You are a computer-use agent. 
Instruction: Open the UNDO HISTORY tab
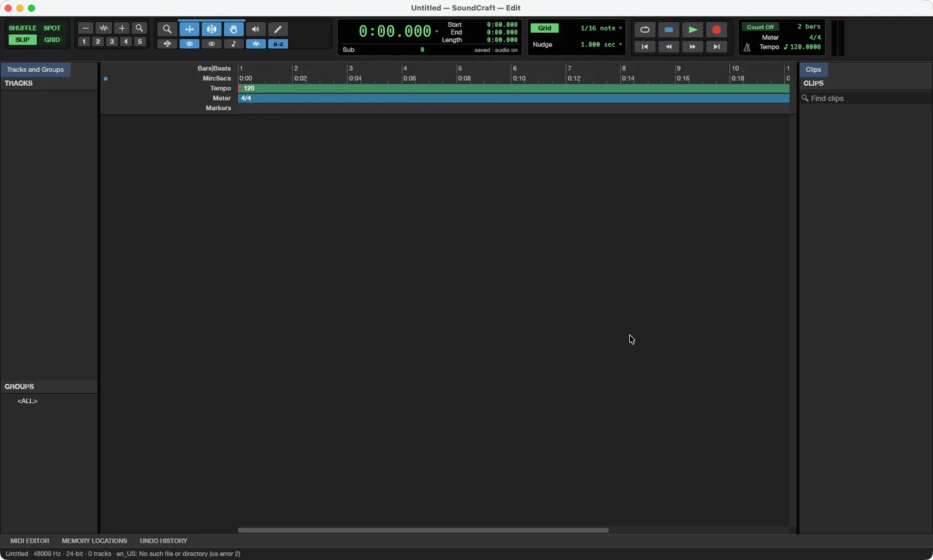pos(163,541)
